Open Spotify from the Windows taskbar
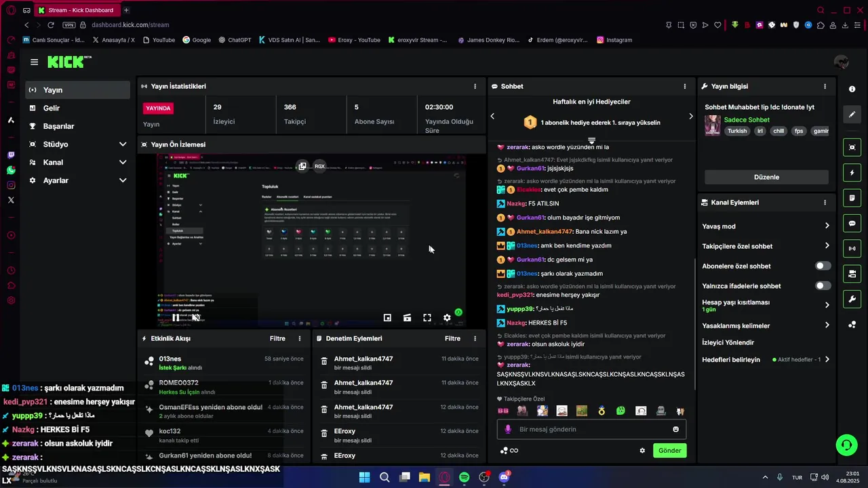The height and width of the screenshot is (488, 868). 464,477
